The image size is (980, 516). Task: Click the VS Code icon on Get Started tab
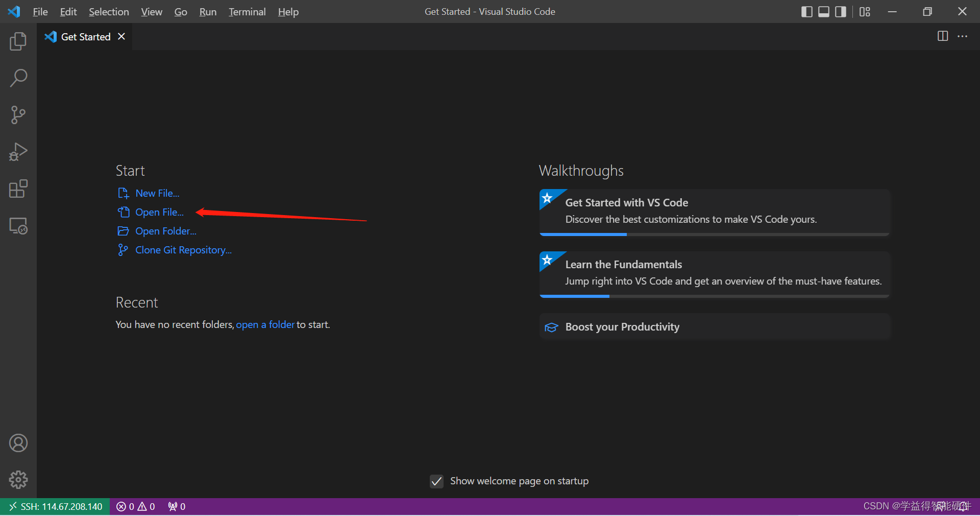(x=50, y=36)
